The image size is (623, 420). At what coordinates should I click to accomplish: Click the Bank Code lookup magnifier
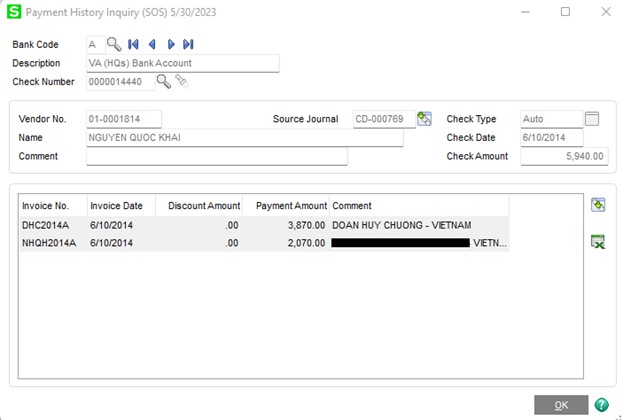click(x=114, y=44)
